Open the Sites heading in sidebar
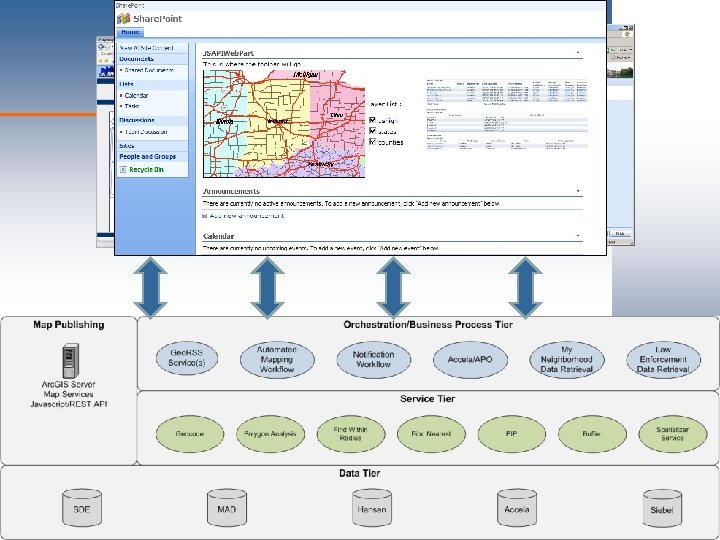The height and width of the screenshot is (540, 720). 126,146
